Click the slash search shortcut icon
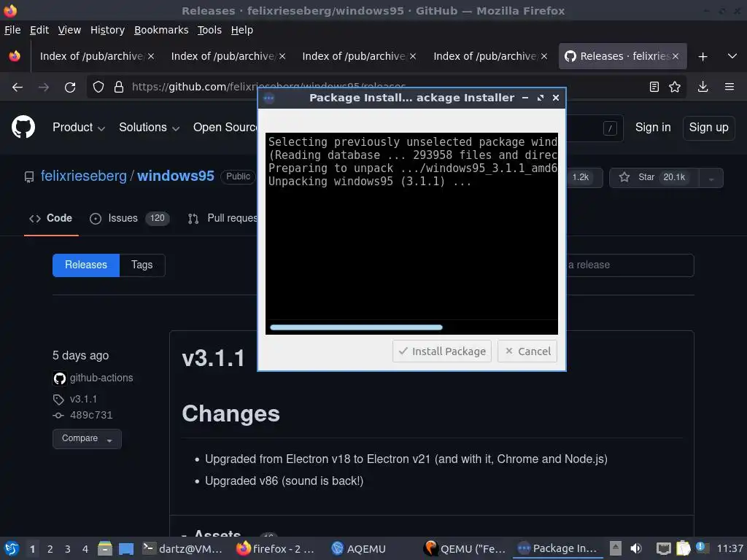Viewport: 747px width, 560px height. 610,128
